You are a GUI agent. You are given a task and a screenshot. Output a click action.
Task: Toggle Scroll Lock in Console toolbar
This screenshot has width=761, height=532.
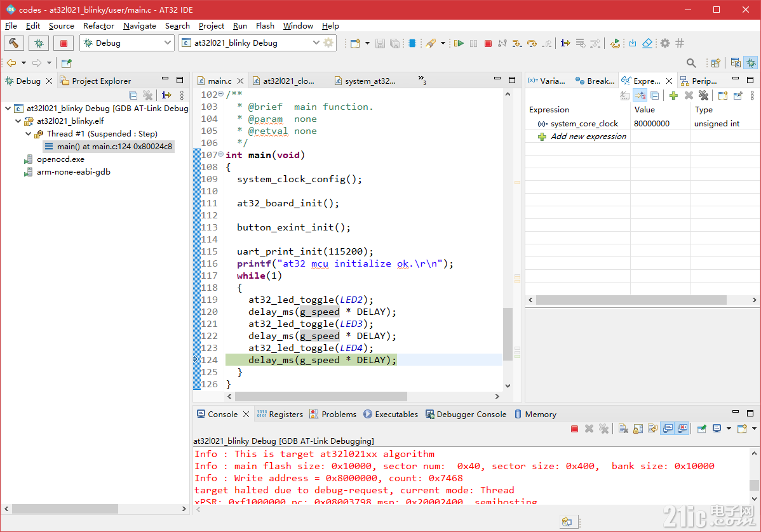(638, 429)
